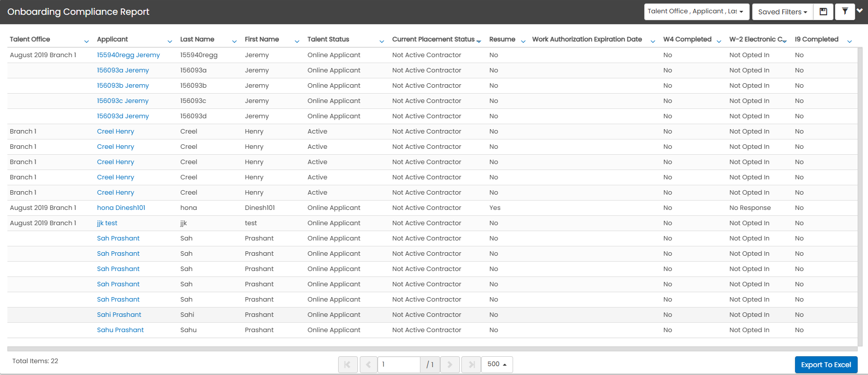Click Export To Excel button

(x=826, y=365)
